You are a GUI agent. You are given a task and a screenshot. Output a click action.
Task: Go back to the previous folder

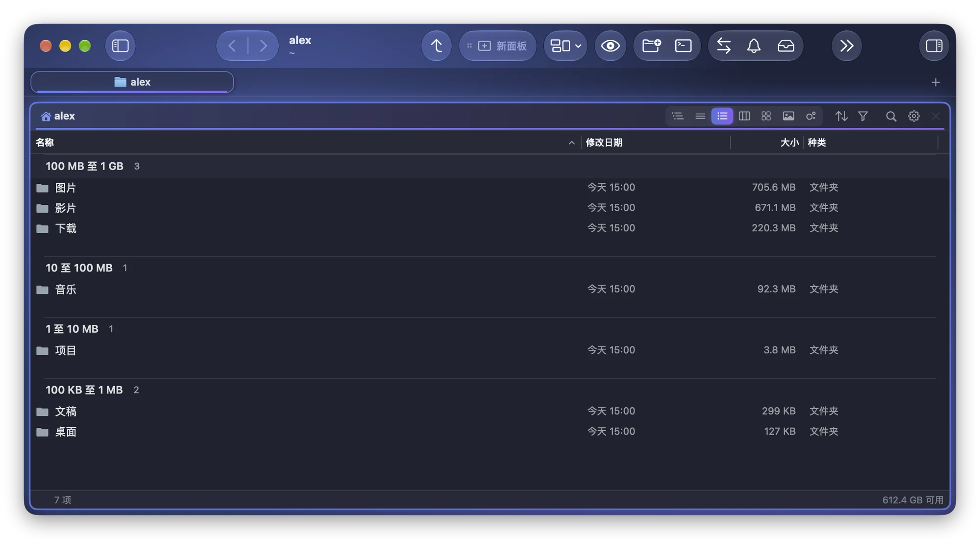232,46
